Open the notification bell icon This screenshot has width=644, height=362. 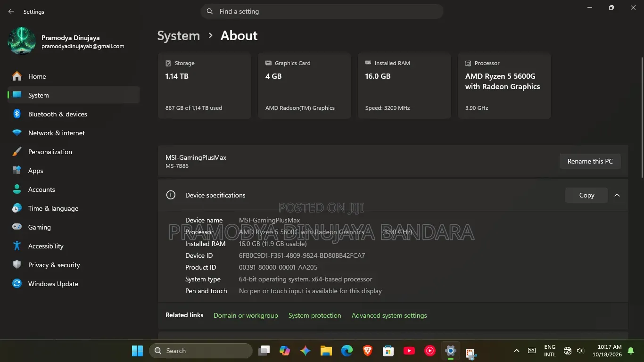(x=631, y=351)
